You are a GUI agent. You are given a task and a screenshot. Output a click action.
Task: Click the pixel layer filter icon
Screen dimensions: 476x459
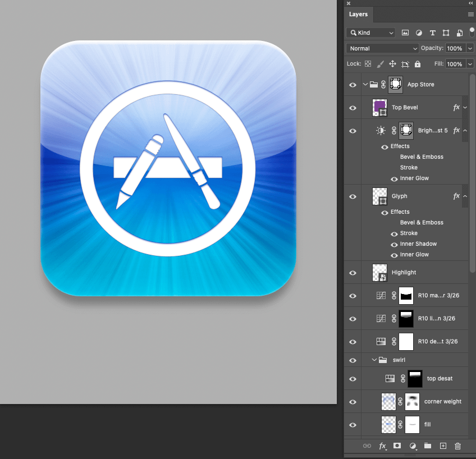(405, 33)
